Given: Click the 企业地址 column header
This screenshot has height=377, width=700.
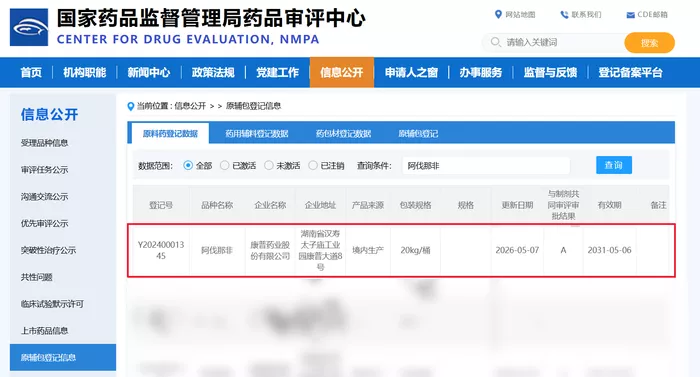Looking at the screenshot, I should 320,205.
